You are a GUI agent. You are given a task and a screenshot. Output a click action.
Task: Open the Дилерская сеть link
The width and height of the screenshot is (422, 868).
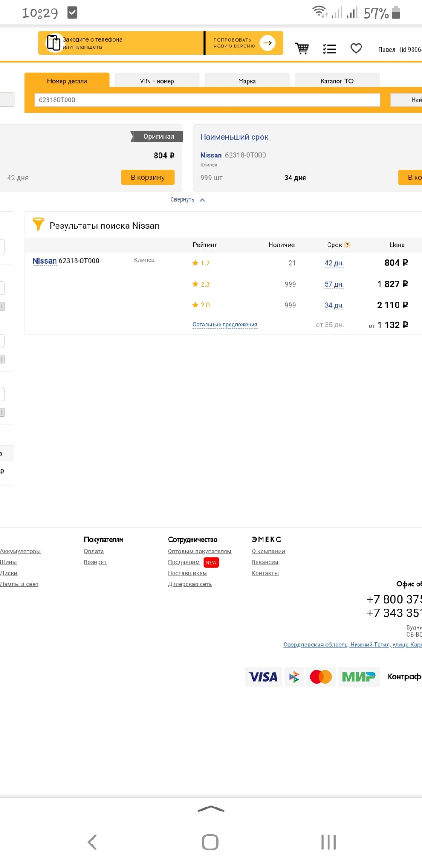point(190,584)
